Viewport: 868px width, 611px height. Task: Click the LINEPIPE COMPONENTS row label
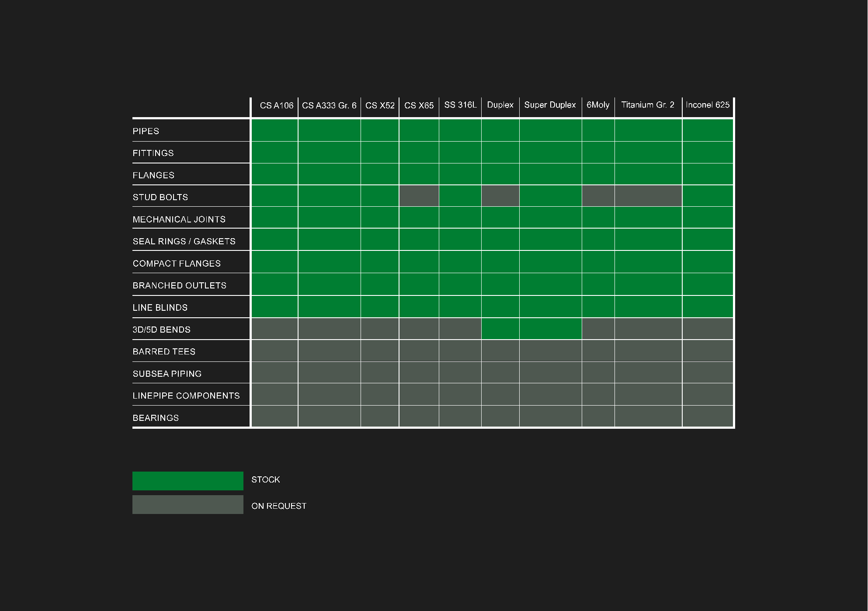coord(186,396)
